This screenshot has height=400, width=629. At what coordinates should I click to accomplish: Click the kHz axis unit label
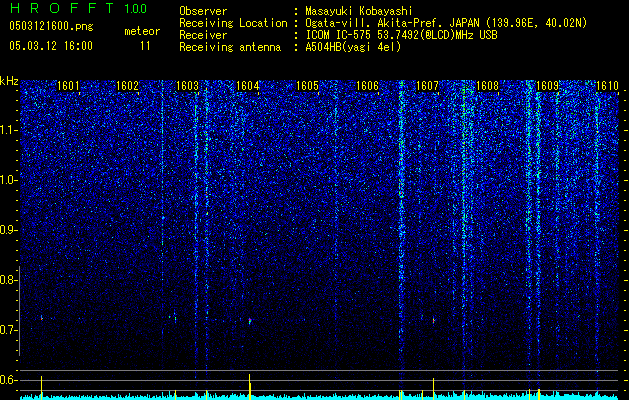point(9,81)
